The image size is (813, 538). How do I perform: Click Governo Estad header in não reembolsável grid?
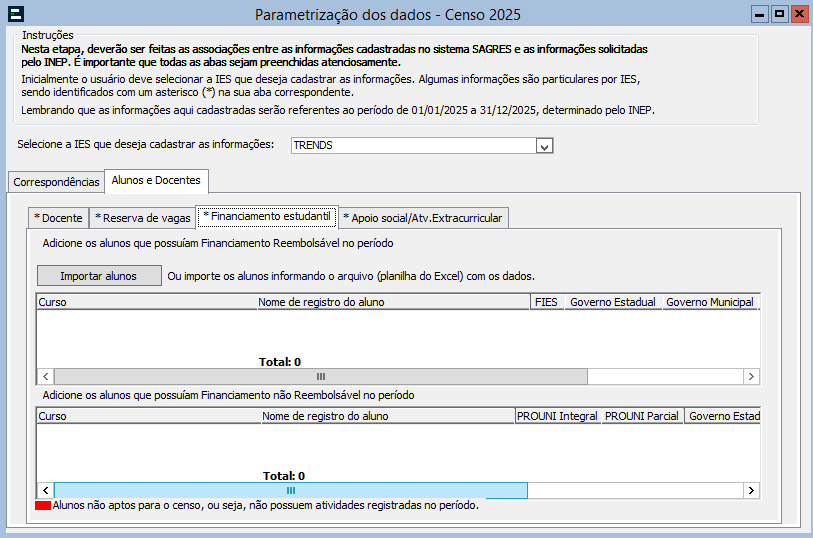click(723, 416)
